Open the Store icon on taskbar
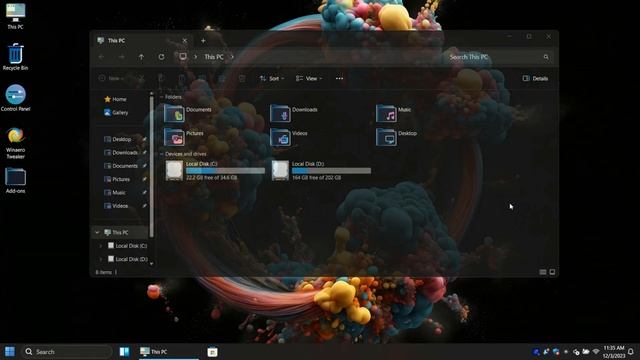 [x=212, y=352]
